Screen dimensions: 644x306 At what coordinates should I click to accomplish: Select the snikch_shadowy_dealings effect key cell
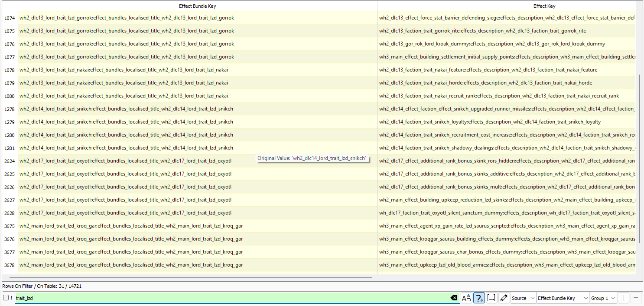(x=506, y=148)
